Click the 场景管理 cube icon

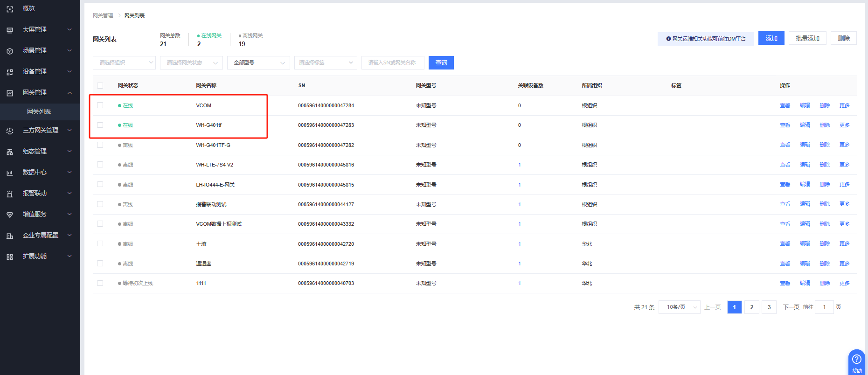click(x=10, y=51)
